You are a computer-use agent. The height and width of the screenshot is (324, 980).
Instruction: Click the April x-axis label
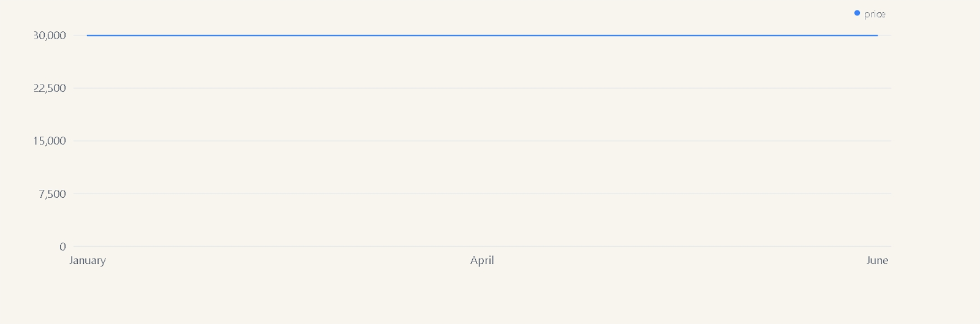click(482, 260)
